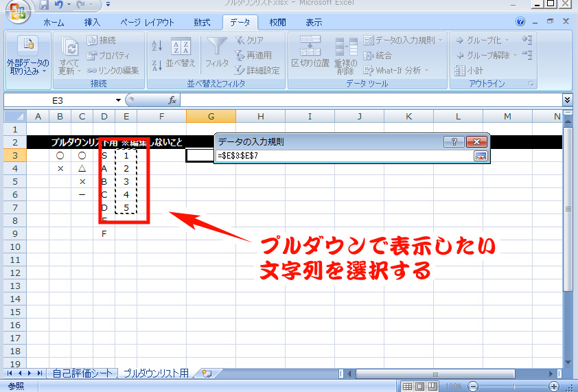
Task: Select row 3 header
Action: coord(14,155)
